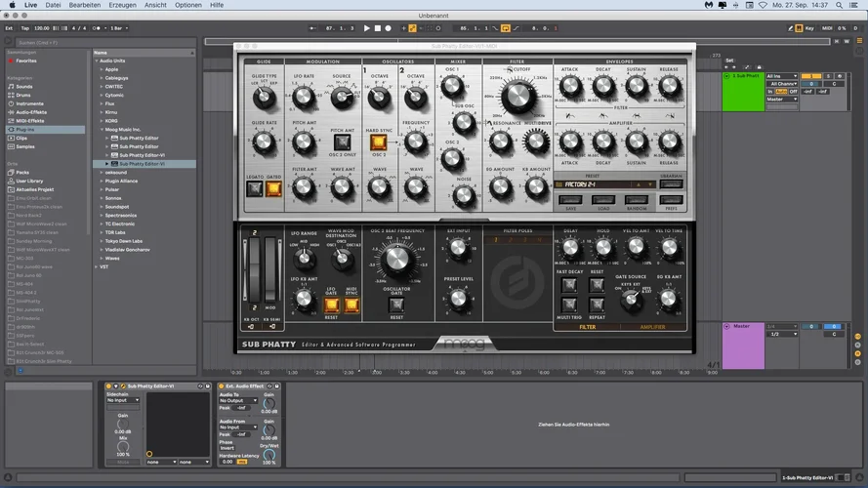Open the Sounds category in browser
The height and width of the screenshot is (488, 868).
pos(24,86)
